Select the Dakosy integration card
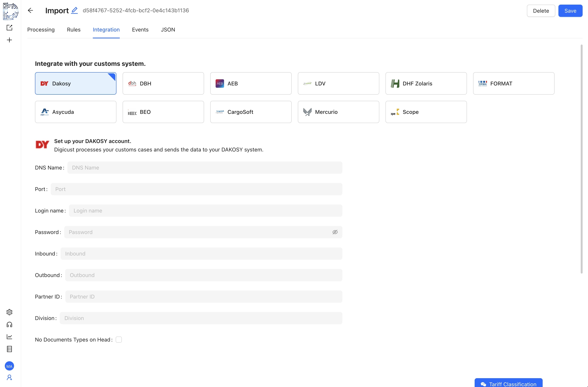588x387 pixels. tap(76, 84)
